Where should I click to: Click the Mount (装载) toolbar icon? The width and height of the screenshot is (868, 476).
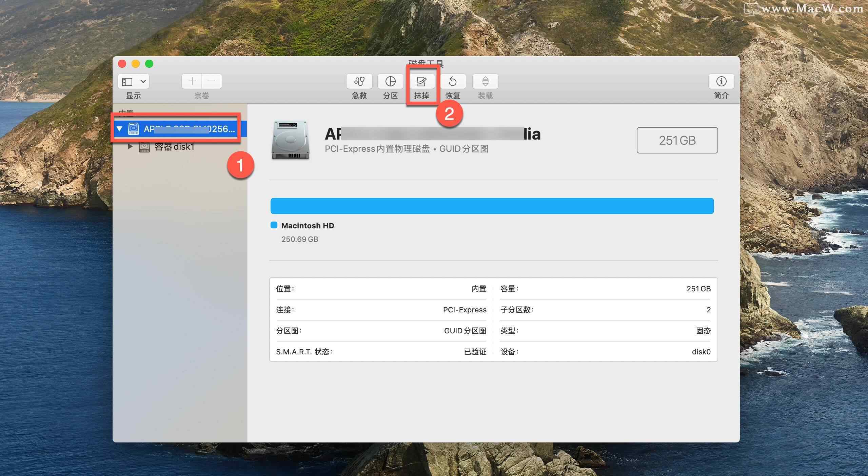click(485, 81)
